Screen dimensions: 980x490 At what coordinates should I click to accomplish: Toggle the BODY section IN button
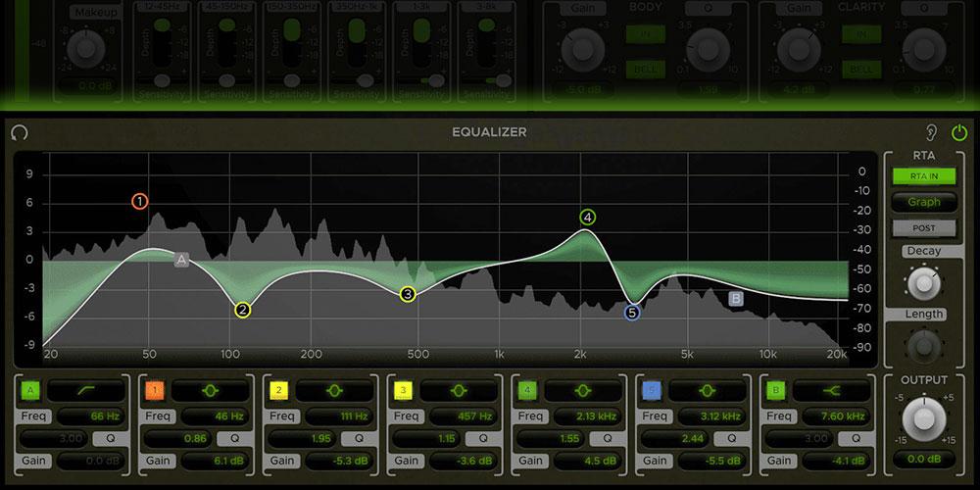645,34
